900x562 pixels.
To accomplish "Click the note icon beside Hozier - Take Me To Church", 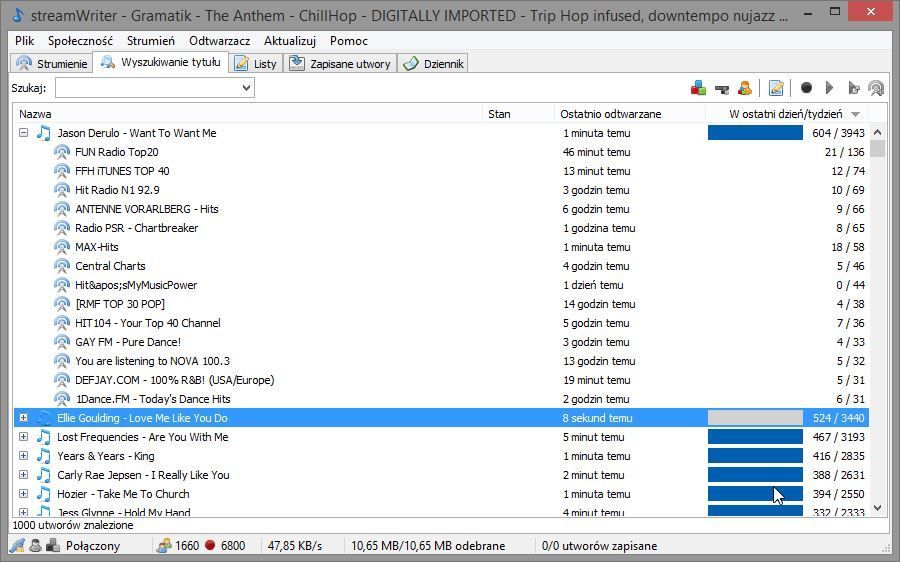I will 44,494.
